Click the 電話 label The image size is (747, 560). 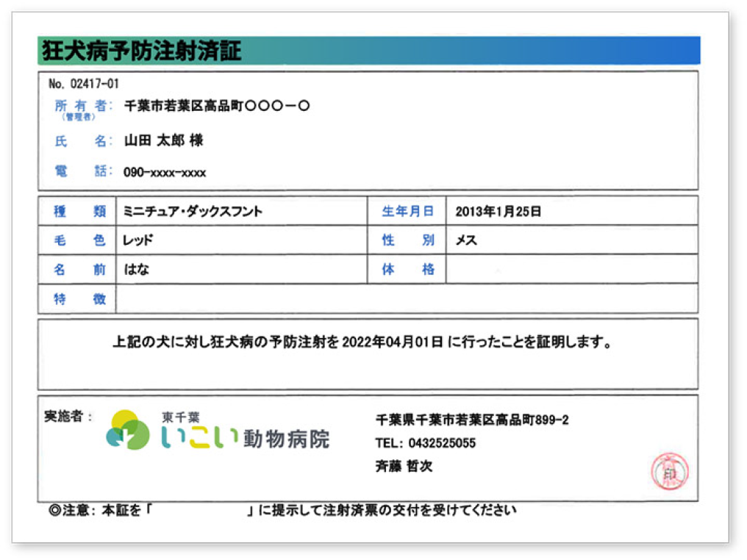(83, 171)
